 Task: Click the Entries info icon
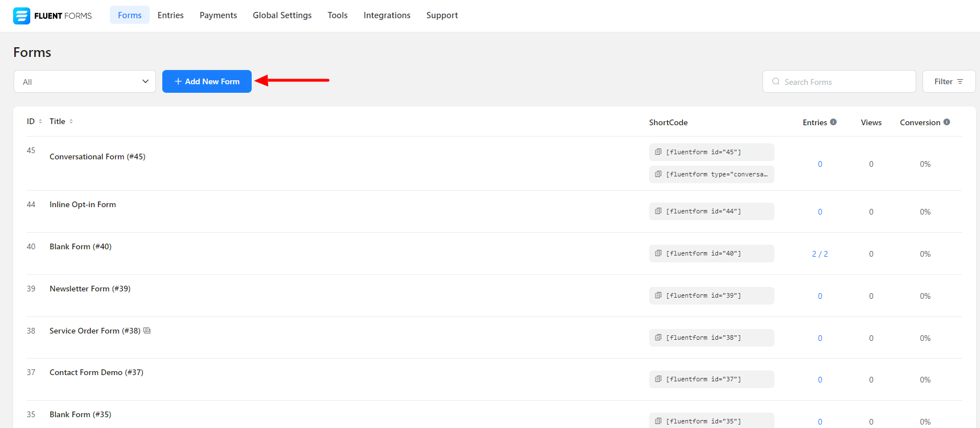tap(833, 122)
